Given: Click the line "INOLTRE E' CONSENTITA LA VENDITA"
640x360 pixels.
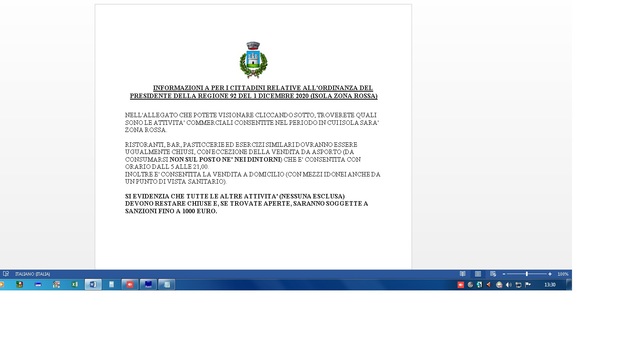Looking at the screenshot, I should [x=252, y=174].
